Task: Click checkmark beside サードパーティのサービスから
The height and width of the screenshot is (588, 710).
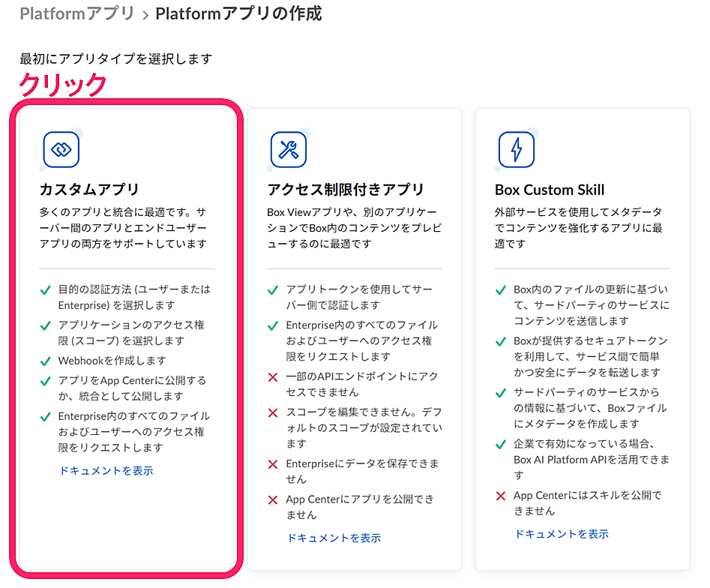Action: click(500, 393)
